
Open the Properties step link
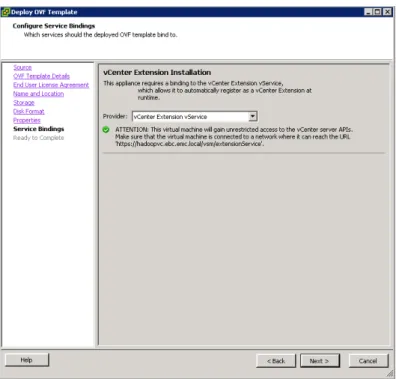click(27, 120)
